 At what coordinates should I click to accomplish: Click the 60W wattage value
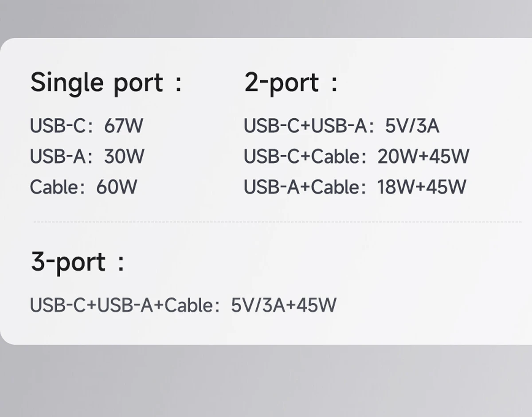[x=117, y=187]
